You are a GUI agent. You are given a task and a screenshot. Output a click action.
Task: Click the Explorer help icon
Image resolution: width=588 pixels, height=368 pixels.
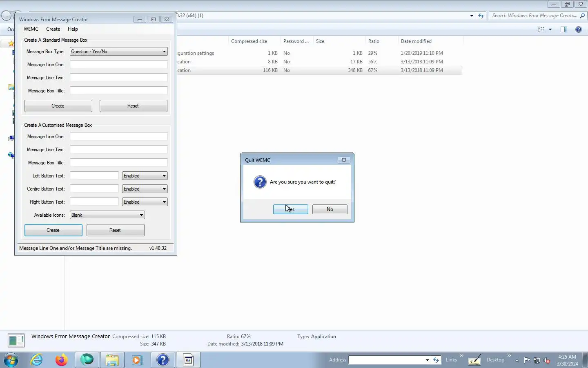[x=579, y=29]
